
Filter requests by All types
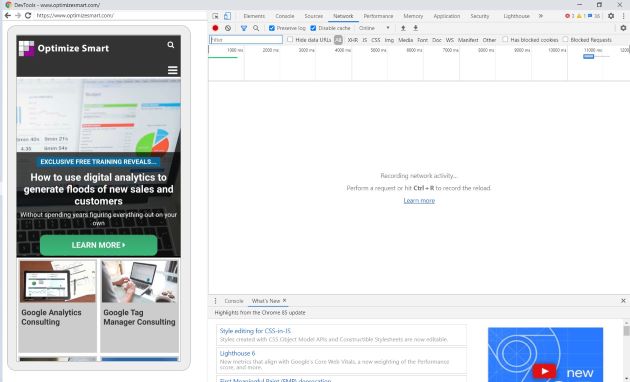coord(338,40)
